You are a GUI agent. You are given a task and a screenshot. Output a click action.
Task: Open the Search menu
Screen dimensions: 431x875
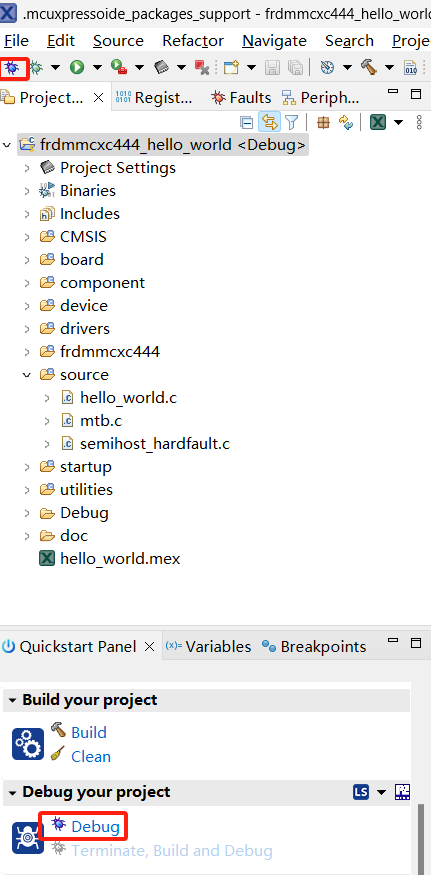(349, 41)
